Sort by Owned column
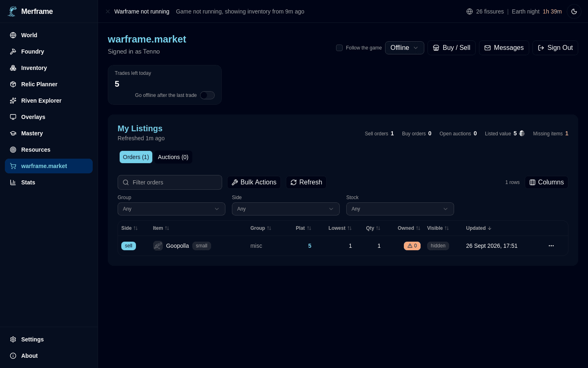Viewport: 588px width, 368px height. [409, 228]
